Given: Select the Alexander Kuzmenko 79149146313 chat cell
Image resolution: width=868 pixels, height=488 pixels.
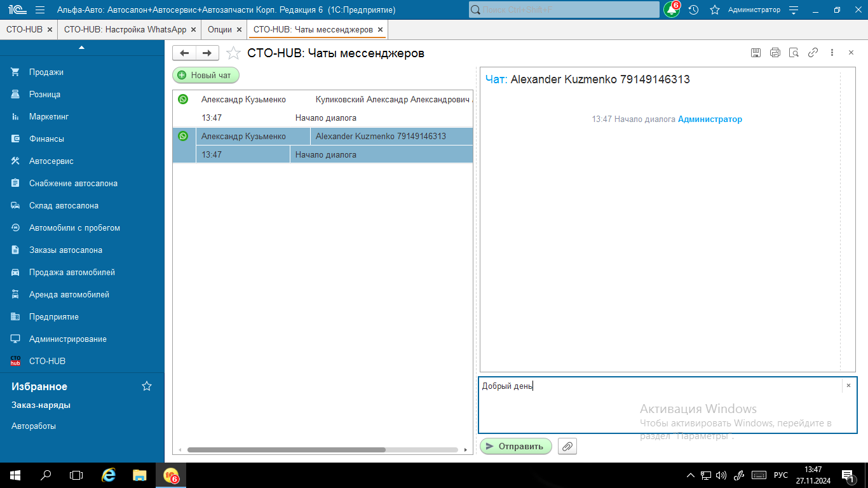Looking at the screenshot, I should tap(391, 137).
